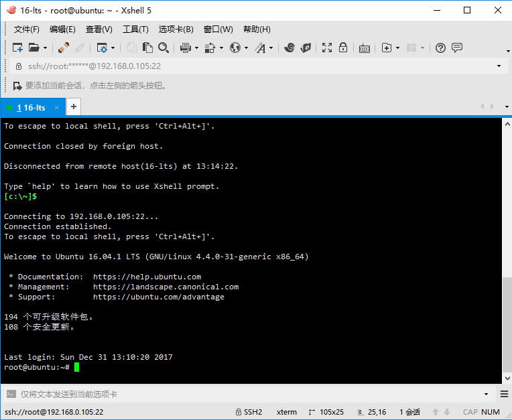Launch the Xftp leaf icon
The height and width of the screenshot is (420, 512).
pyautogui.click(x=306, y=48)
